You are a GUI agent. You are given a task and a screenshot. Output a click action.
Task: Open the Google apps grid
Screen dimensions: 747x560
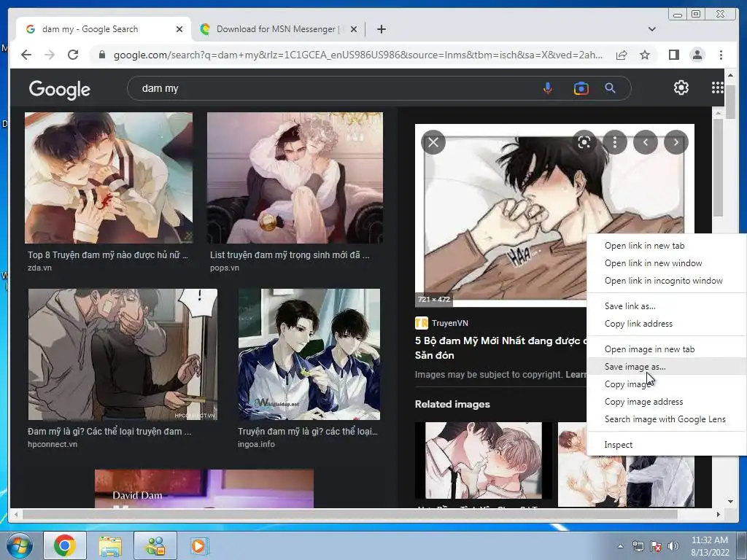pos(717,87)
